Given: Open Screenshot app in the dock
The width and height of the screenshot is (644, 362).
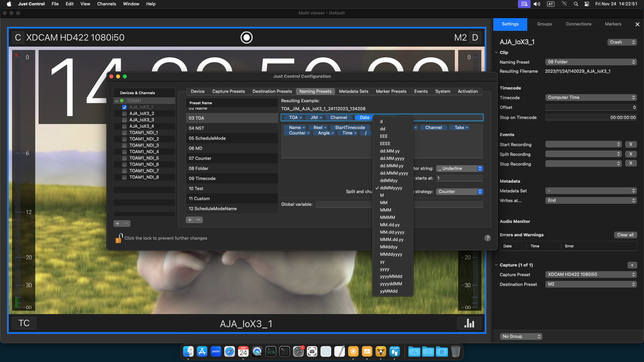Looking at the screenshot, I should click(x=312, y=351).
